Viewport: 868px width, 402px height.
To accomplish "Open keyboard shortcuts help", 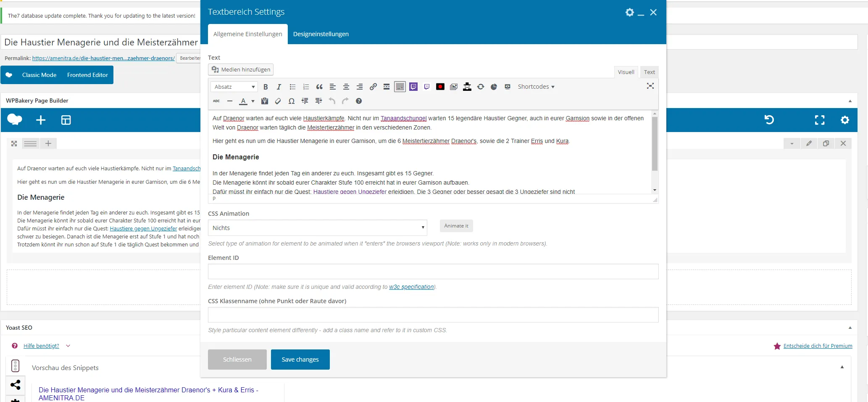I will point(359,101).
